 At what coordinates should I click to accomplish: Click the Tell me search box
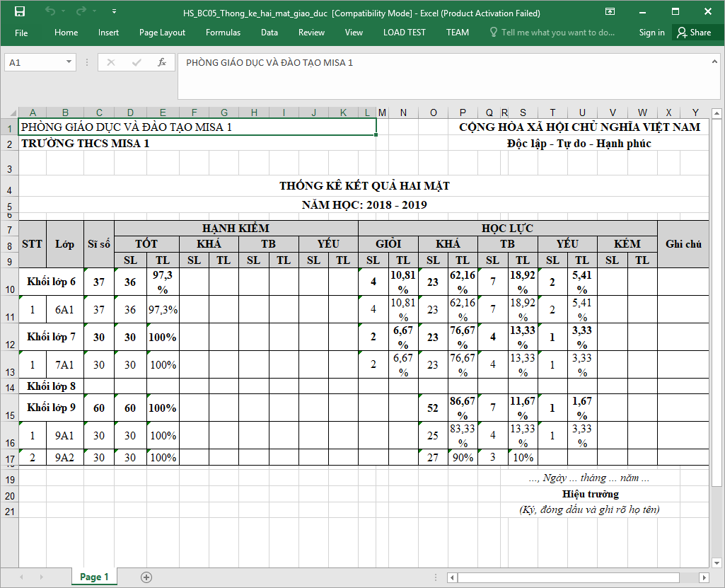[x=557, y=33]
